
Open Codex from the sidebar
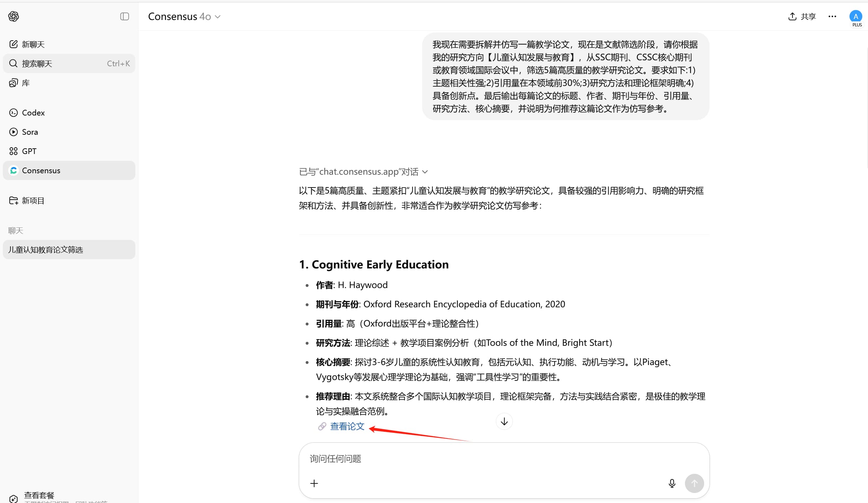coord(33,113)
